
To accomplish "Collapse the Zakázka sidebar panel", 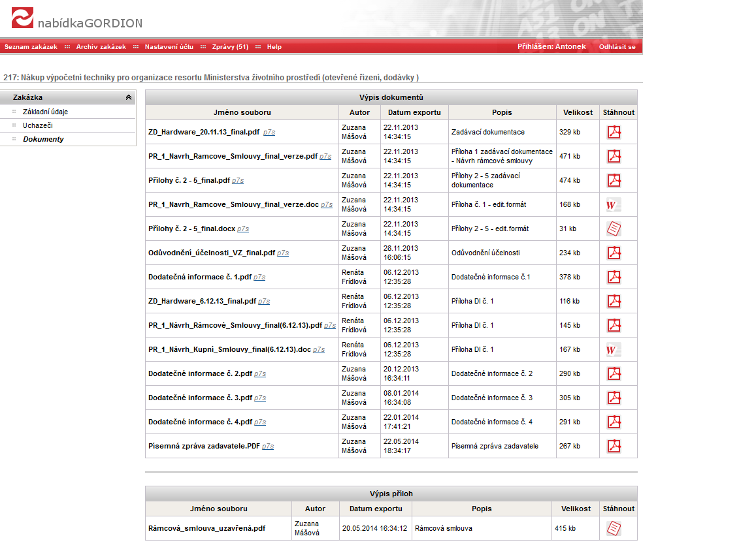I will 129,97.
